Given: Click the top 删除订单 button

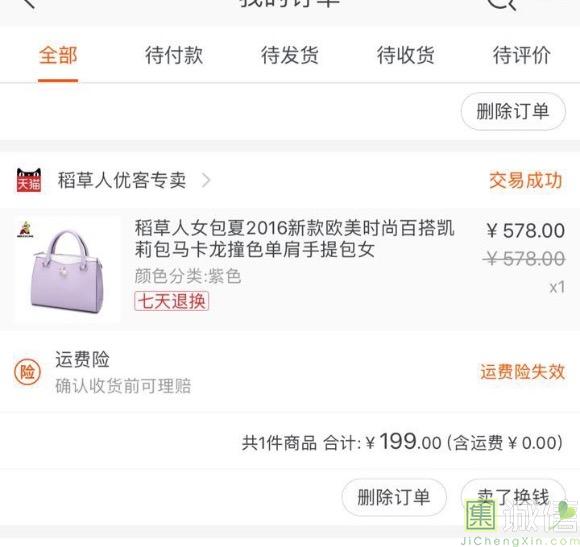Looking at the screenshot, I should coord(513,111).
